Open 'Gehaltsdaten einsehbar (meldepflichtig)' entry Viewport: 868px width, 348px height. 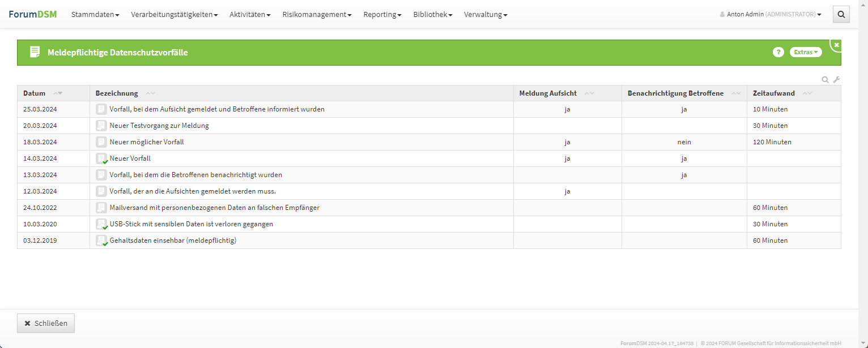173,240
